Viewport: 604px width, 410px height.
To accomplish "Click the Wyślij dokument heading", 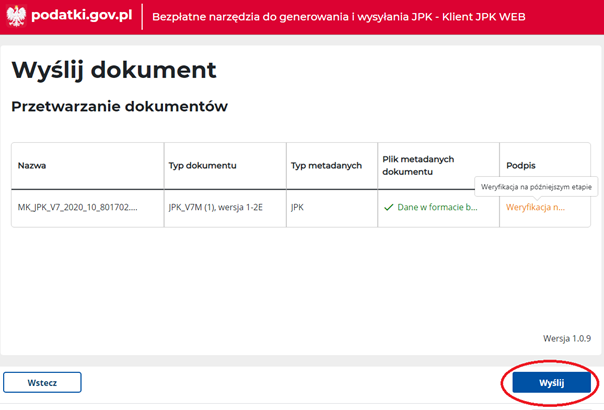I will click(114, 70).
